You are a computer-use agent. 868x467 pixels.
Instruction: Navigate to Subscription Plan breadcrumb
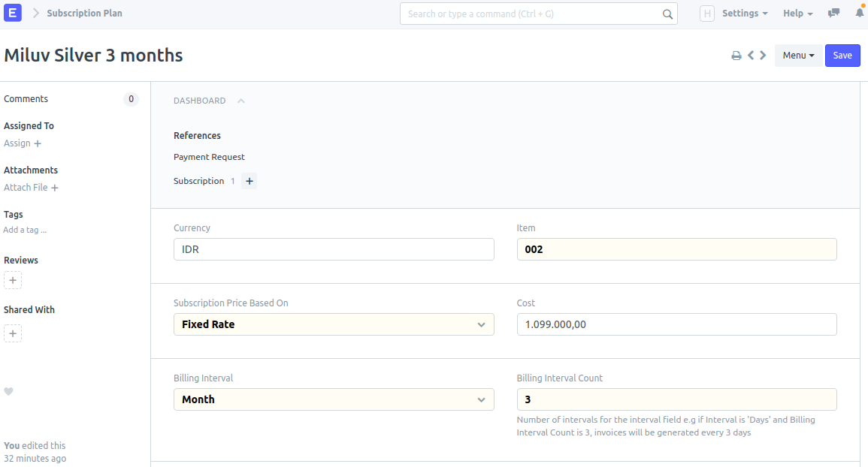point(84,14)
